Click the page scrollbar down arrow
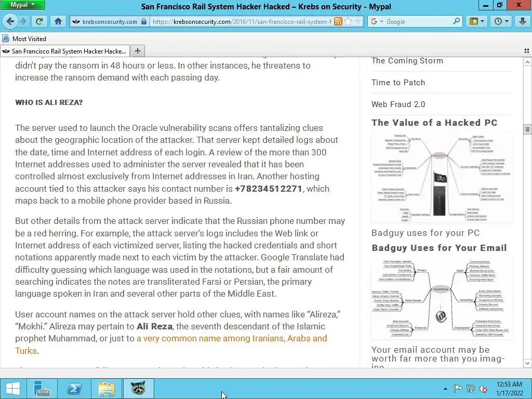The height and width of the screenshot is (399, 532). pyautogui.click(x=527, y=363)
